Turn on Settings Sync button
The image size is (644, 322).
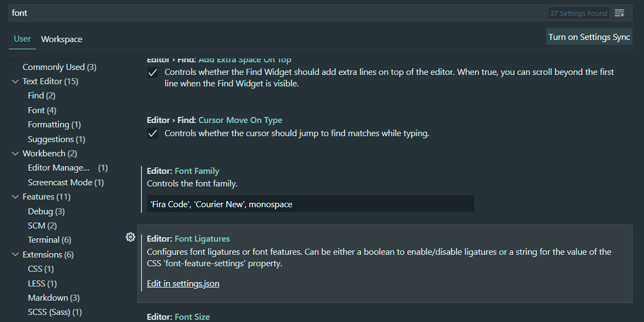589,37
